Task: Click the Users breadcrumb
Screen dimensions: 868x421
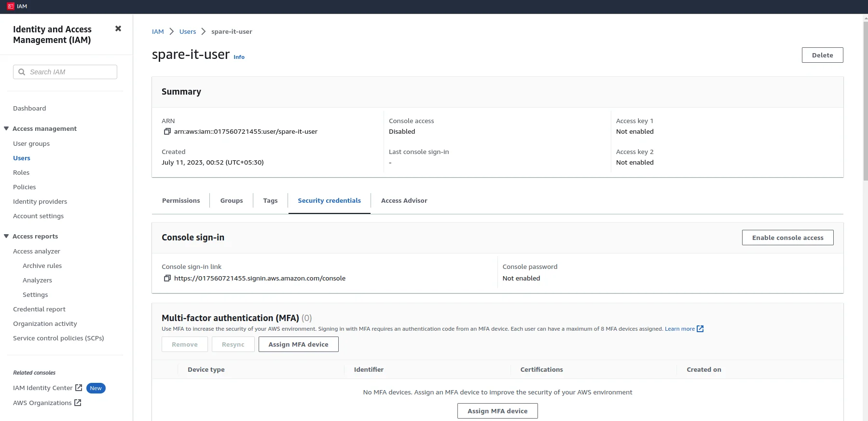Action: click(188, 31)
